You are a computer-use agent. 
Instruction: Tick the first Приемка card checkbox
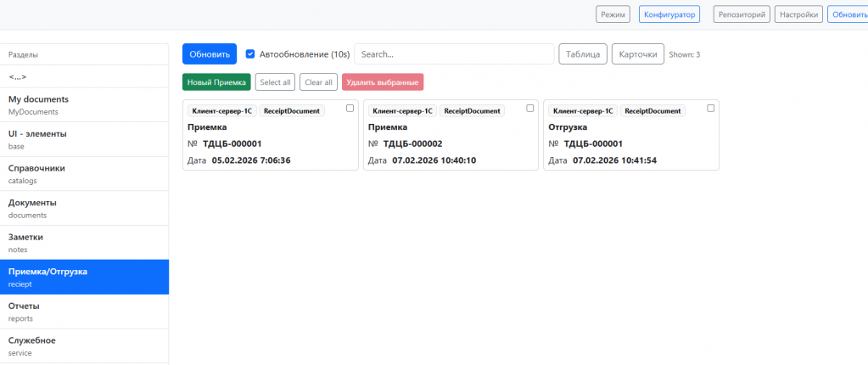(350, 108)
